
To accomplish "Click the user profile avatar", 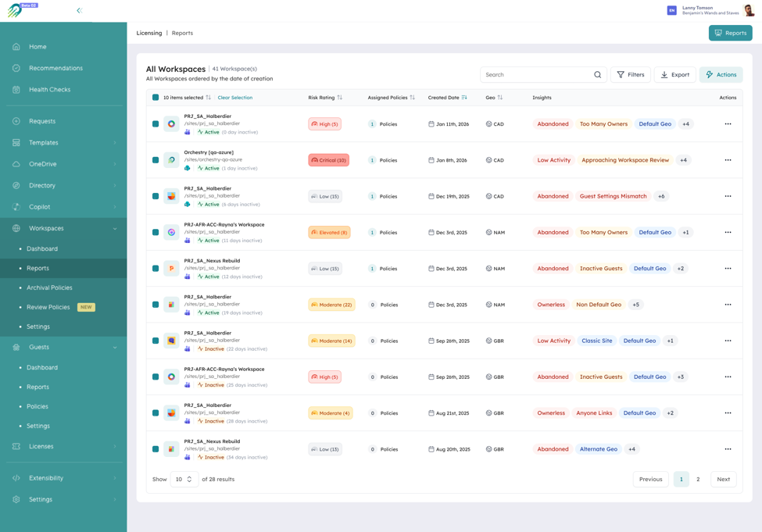I will pyautogui.click(x=748, y=10).
